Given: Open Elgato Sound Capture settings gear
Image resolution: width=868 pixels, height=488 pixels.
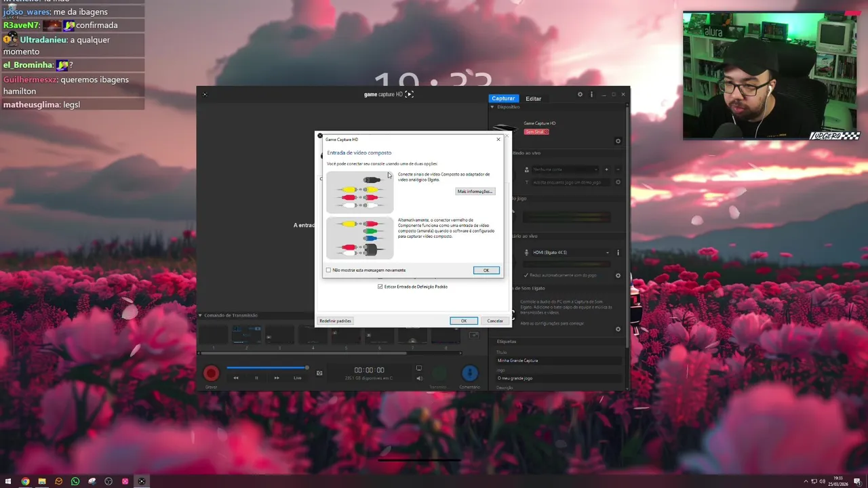Looking at the screenshot, I should pos(618,329).
